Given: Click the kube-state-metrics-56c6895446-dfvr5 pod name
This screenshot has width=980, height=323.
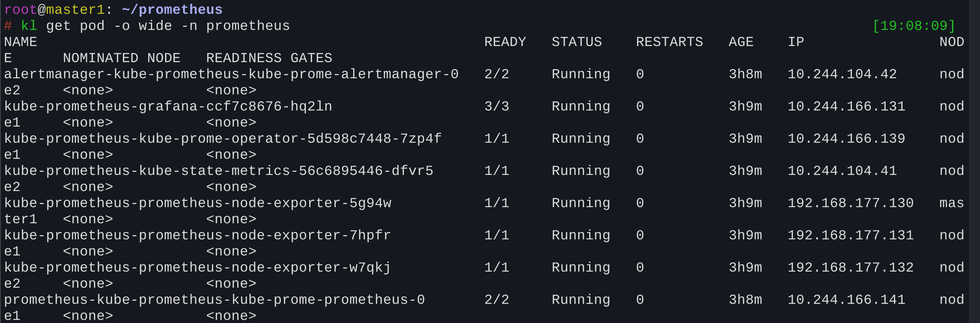Looking at the screenshot, I should [218, 171].
